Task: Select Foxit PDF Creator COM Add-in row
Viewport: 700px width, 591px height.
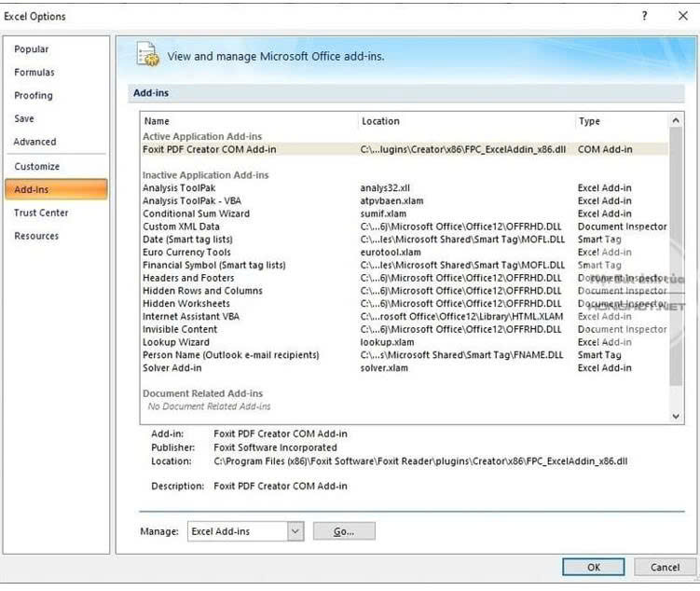Action: point(210,149)
